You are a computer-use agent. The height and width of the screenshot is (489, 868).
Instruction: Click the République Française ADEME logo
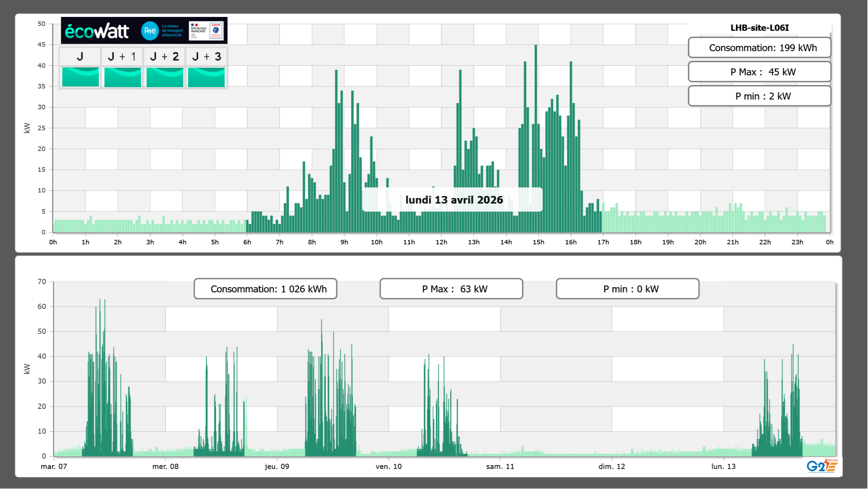point(206,31)
